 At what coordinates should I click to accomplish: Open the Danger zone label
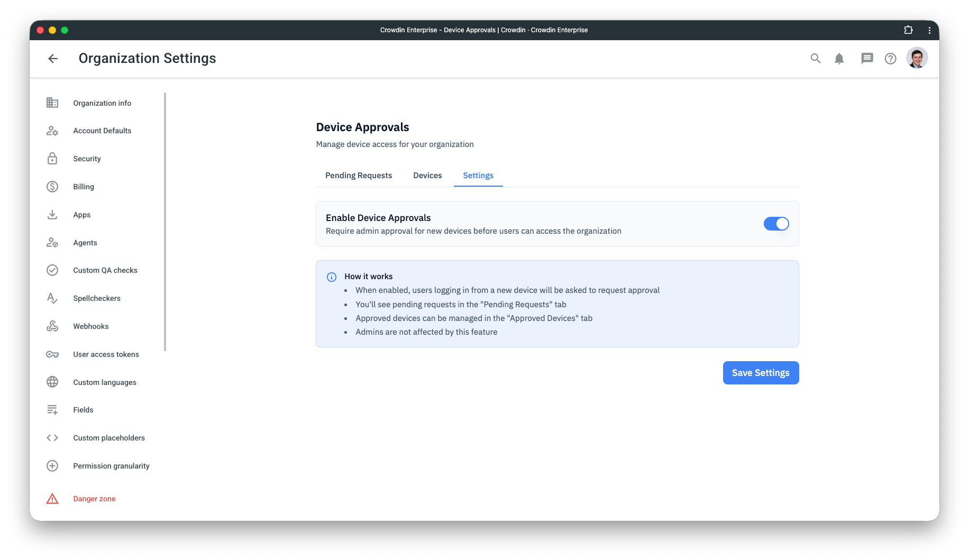pos(94,499)
